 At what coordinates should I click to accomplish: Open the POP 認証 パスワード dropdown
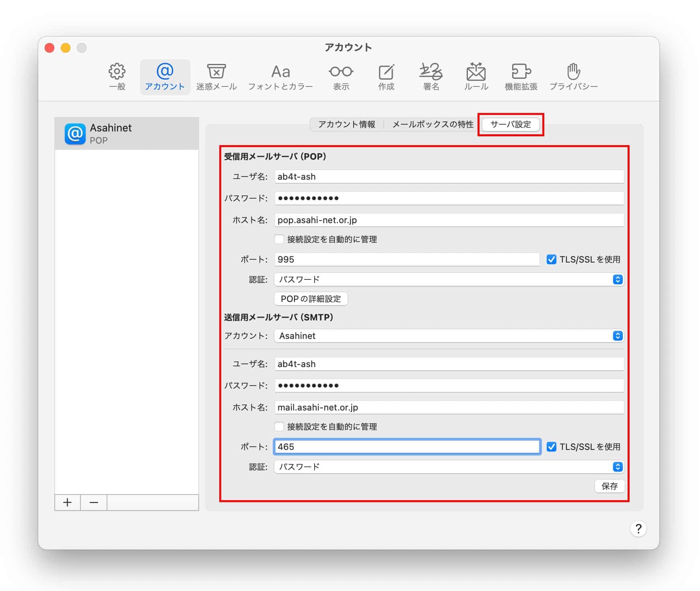coord(449,279)
